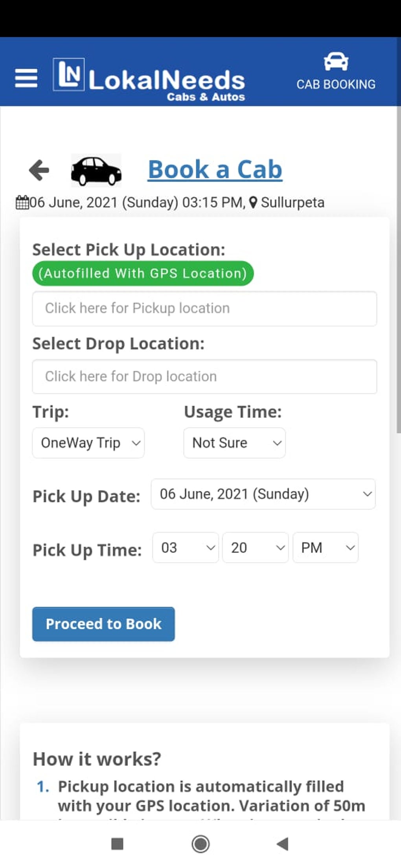Focus the Pickup location field
This screenshot has height=868, width=401.
[x=204, y=309]
